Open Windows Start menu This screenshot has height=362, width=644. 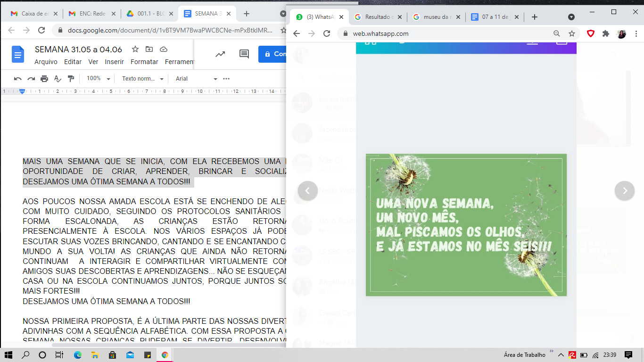pyautogui.click(x=8, y=355)
